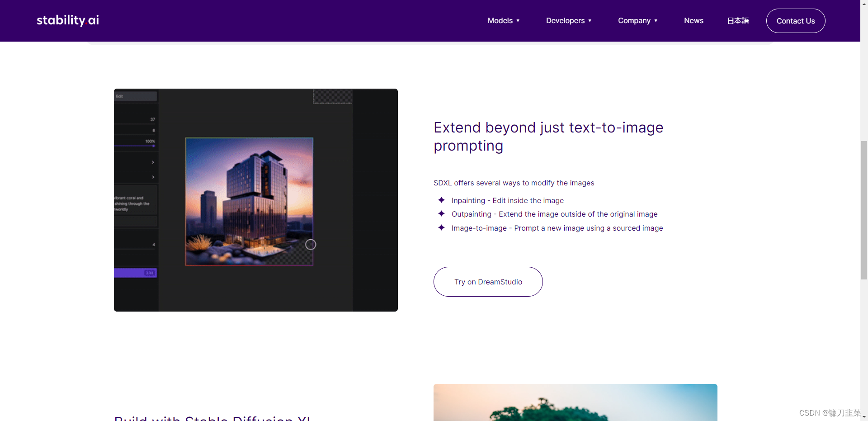Click the DreamStudio editor preview image
The width and height of the screenshot is (868, 421).
tap(256, 200)
